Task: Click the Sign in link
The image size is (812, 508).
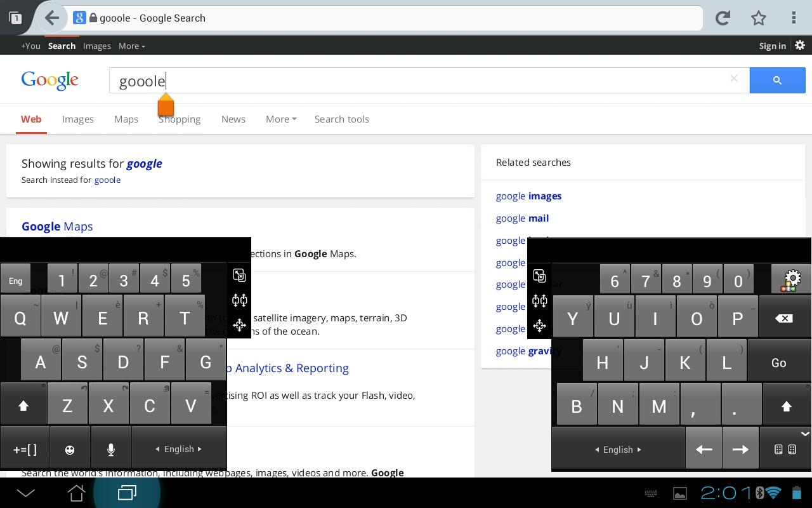Action: 772,46
